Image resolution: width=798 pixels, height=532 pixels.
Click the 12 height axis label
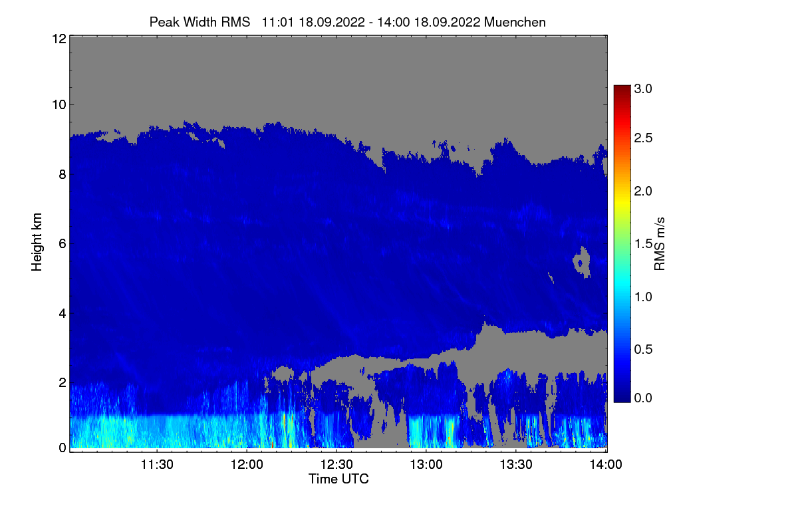pyautogui.click(x=58, y=39)
